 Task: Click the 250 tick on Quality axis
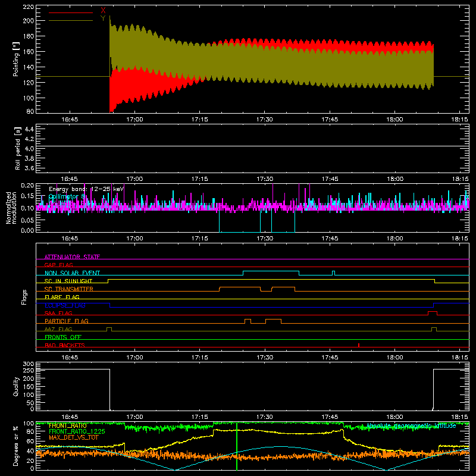coord(29,370)
